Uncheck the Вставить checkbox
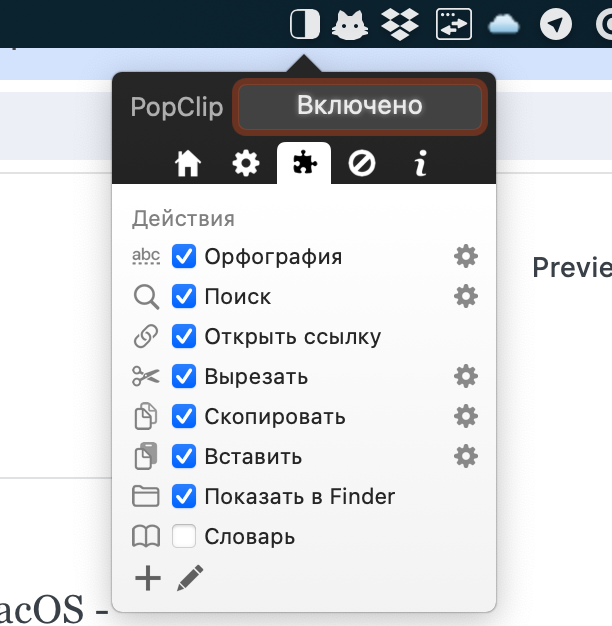Viewport: 612px width, 626px height. 184,456
